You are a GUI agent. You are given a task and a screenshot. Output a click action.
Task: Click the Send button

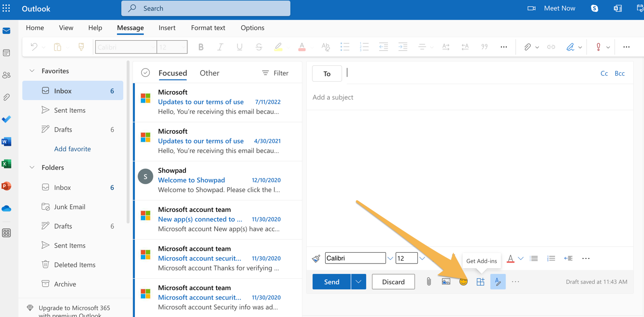tap(332, 282)
